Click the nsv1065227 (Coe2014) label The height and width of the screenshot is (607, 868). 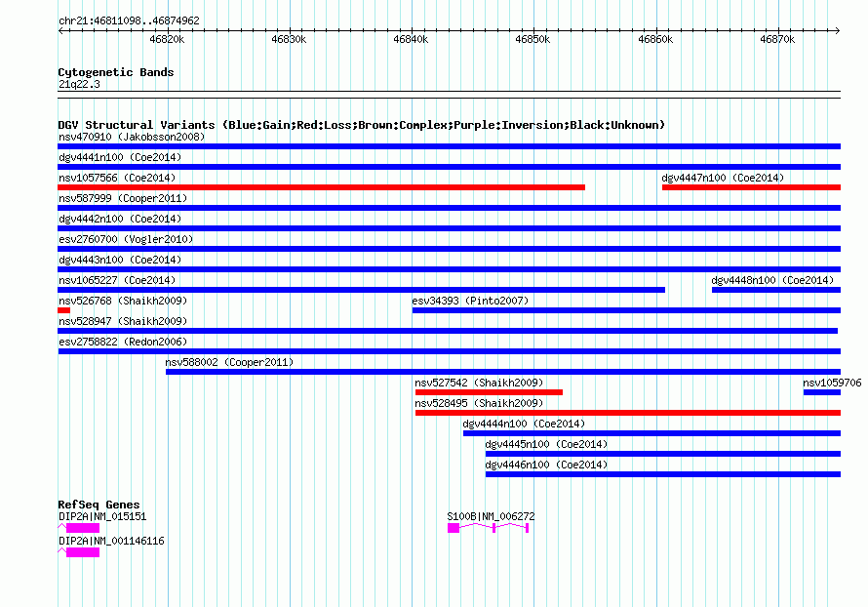pos(117,280)
